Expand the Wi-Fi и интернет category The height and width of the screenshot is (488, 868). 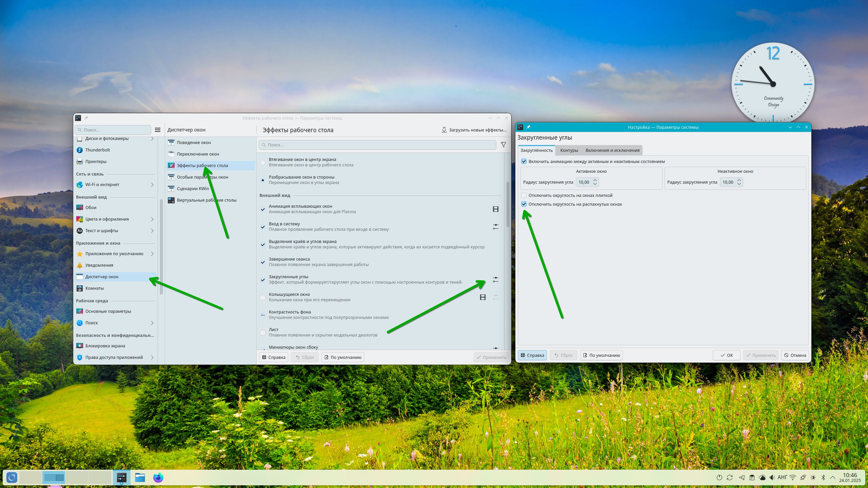152,185
